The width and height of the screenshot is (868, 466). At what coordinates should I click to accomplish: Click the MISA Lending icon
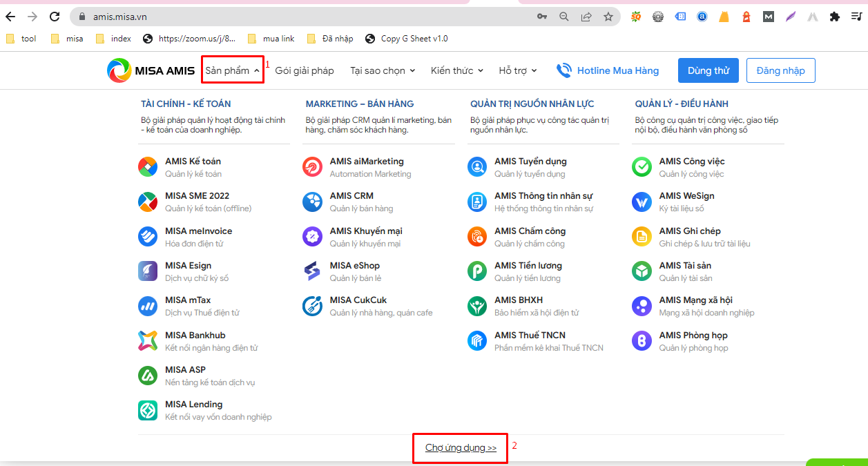point(148,410)
